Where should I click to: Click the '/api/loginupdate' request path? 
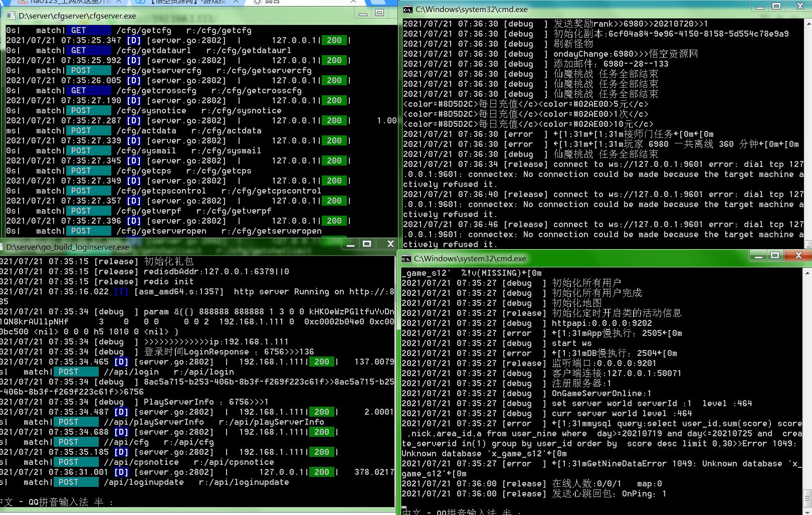(x=144, y=482)
